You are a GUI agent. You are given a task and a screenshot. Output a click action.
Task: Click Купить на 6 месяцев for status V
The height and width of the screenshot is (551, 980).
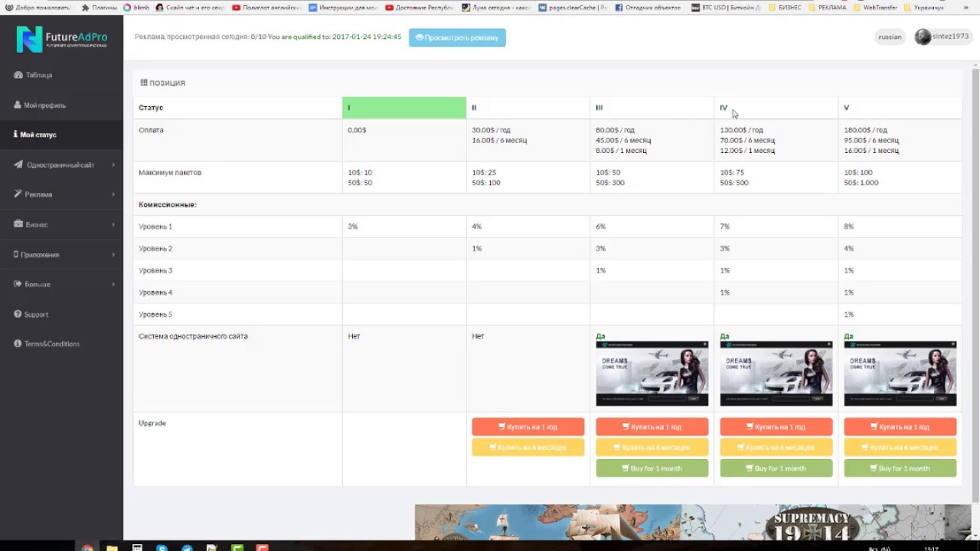[900, 448]
